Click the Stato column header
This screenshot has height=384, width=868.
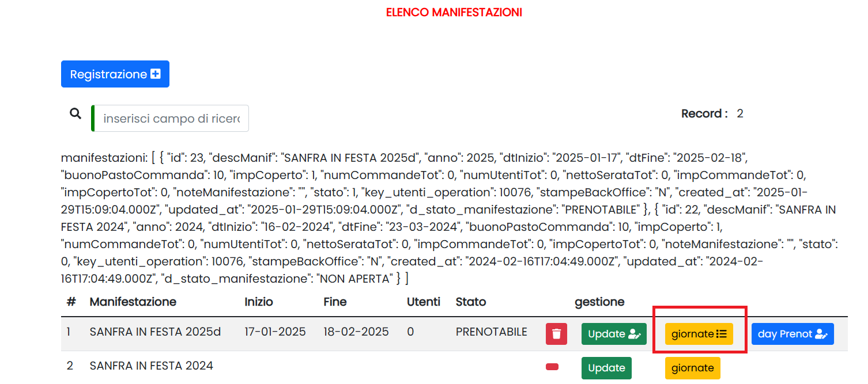pyautogui.click(x=470, y=302)
